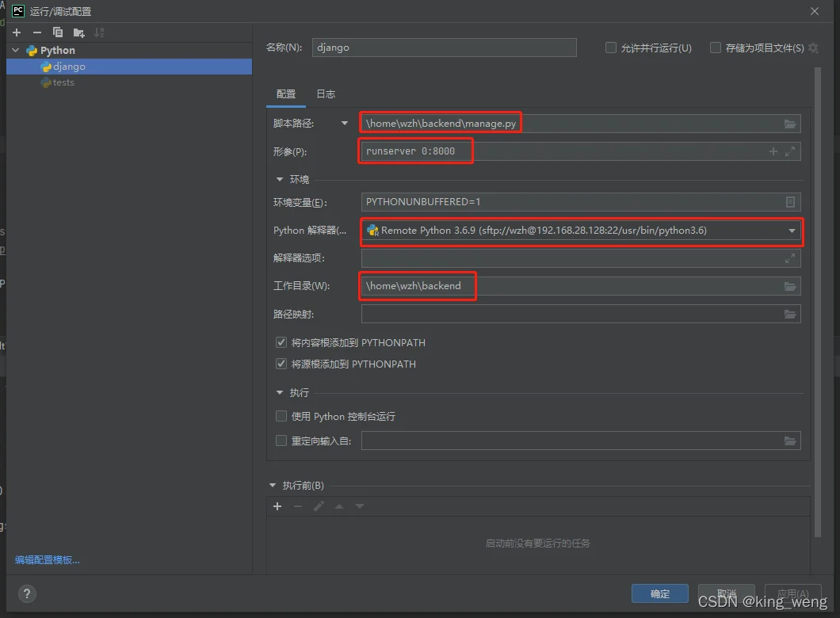Open the help question mark button

pos(27,593)
